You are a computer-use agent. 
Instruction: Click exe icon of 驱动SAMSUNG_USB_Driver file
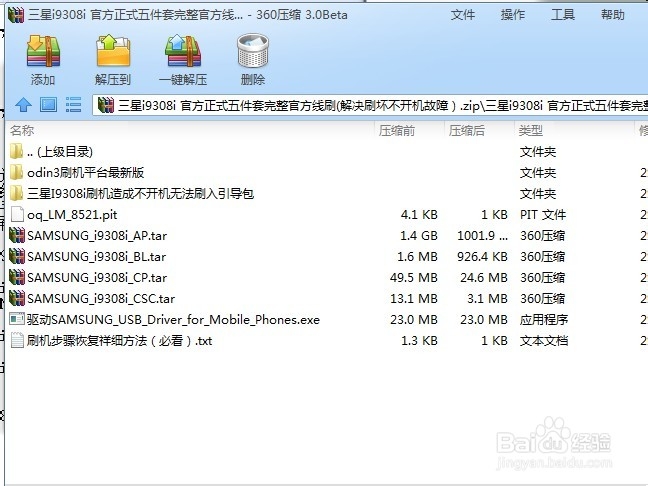(x=17, y=319)
